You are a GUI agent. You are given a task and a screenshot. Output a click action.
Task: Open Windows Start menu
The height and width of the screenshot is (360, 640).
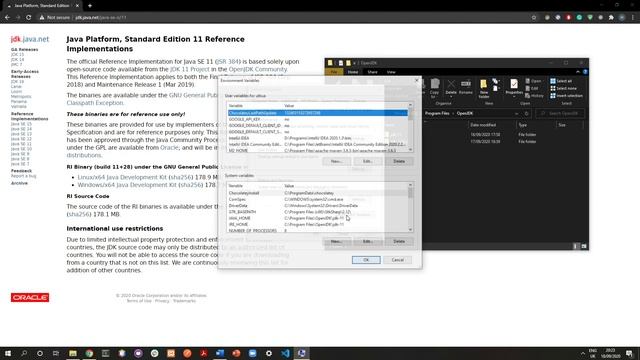coord(8,353)
